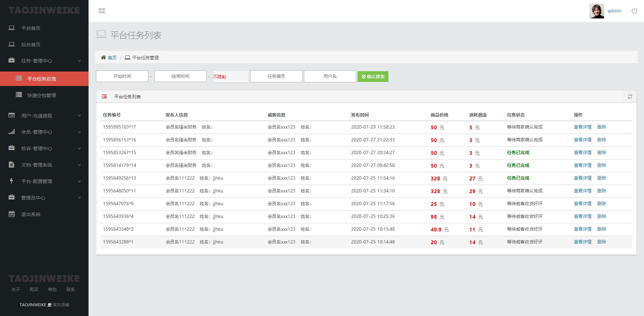This screenshot has width=644, height=316.
Task: Select 退出系统 menu item
Action: 31,214
